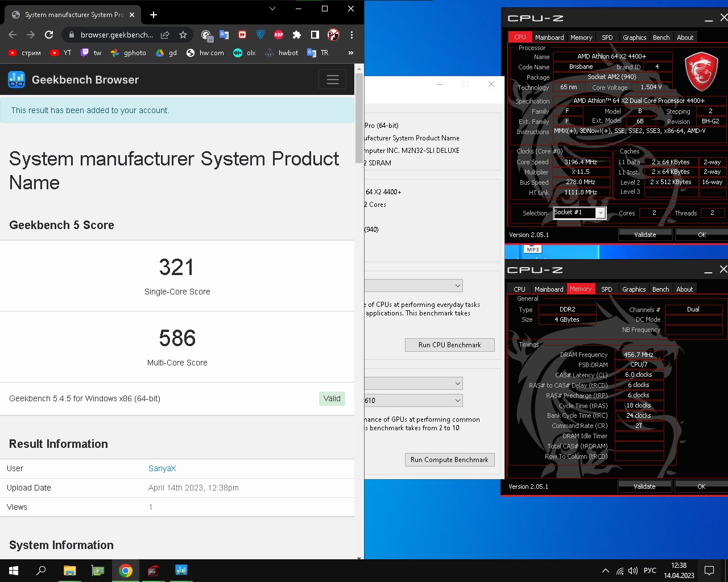Bookmark this page with the star icon
This screenshot has height=582, width=728.
(x=183, y=35)
